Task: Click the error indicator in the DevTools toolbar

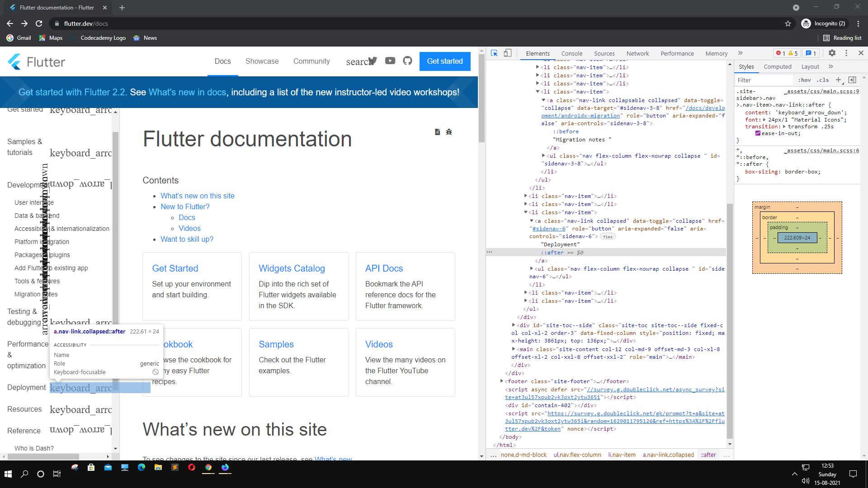Action: click(x=778, y=53)
